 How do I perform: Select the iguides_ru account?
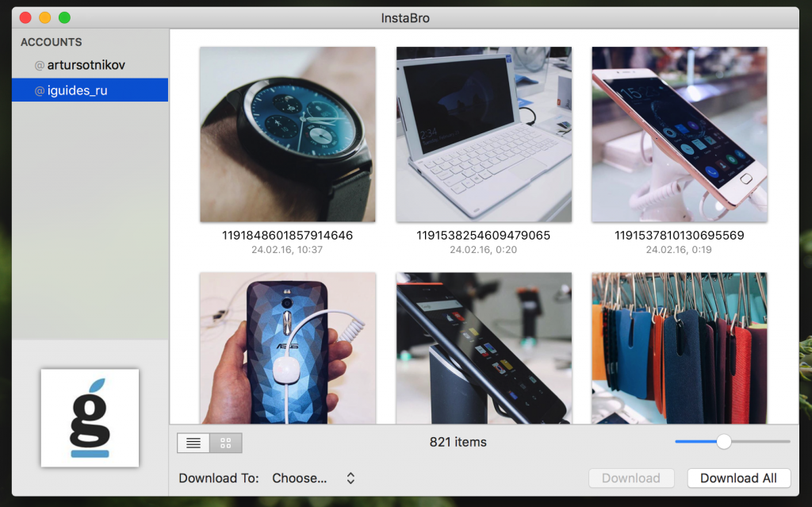(x=90, y=90)
